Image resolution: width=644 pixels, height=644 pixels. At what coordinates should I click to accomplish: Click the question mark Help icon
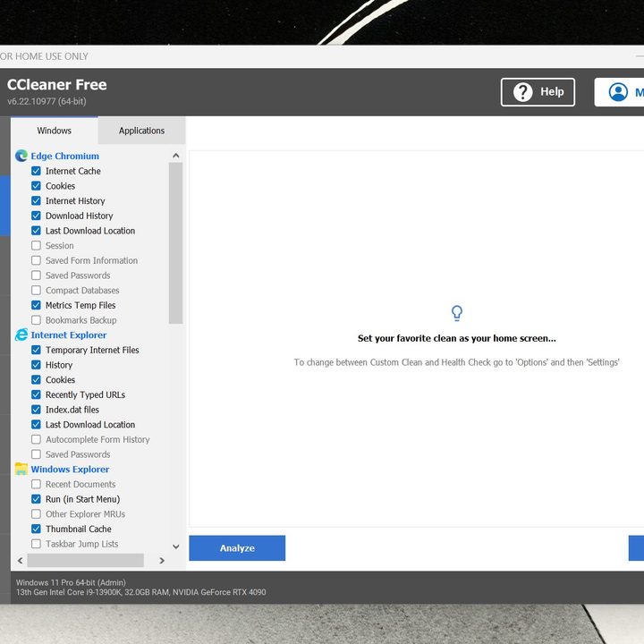tap(523, 92)
